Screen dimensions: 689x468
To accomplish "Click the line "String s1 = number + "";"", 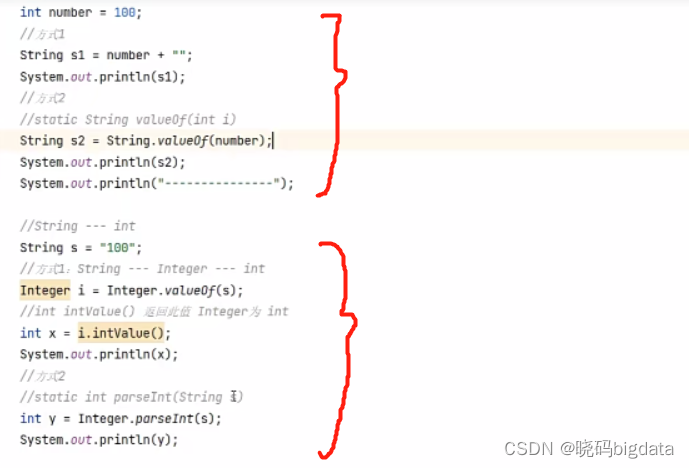I will pos(106,55).
